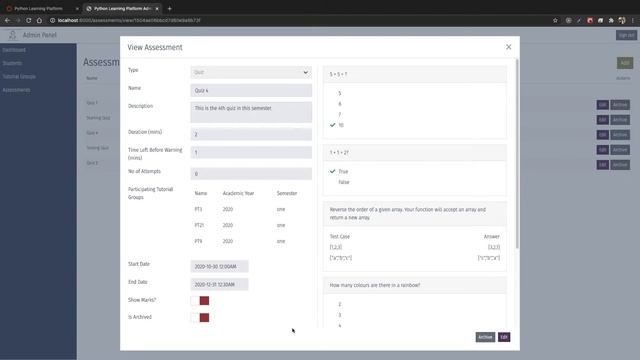Viewport: 640px width, 360px height.
Task: Click the browser back button
Action: (7, 20)
